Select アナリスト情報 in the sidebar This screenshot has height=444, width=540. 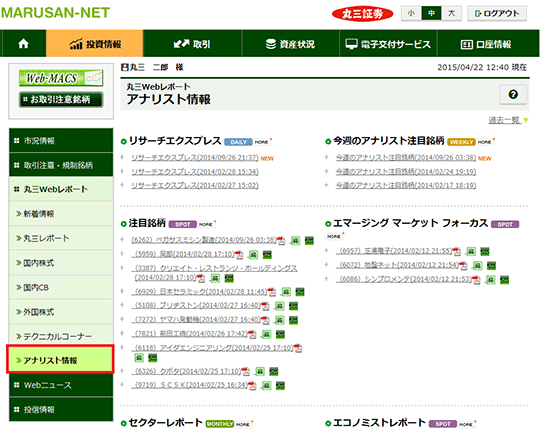60,360
